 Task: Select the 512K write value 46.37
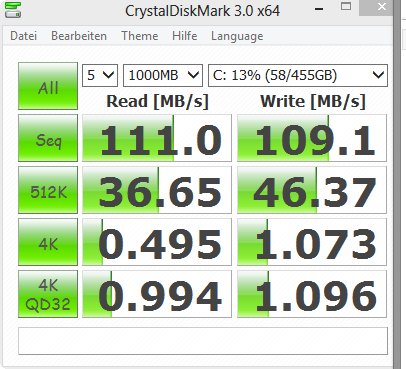[x=312, y=190]
